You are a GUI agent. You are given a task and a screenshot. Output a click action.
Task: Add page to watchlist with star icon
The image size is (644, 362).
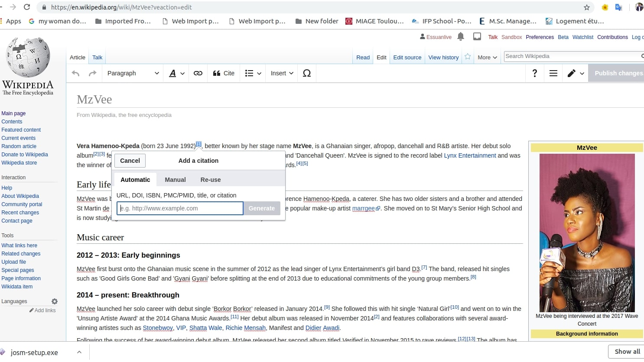468,56
